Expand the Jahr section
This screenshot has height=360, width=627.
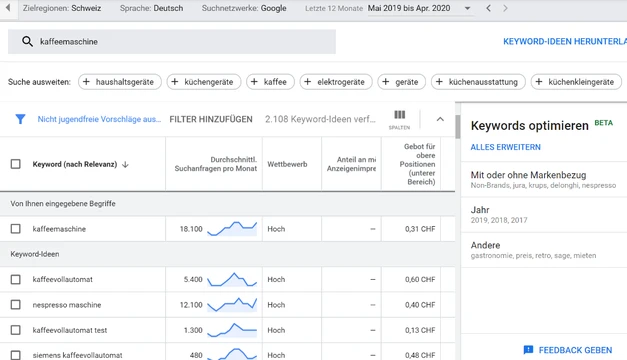coord(544,214)
